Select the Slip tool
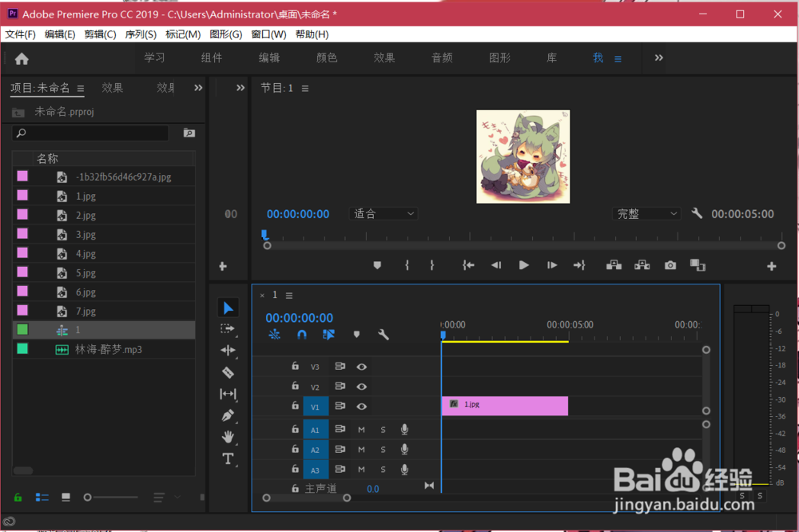This screenshot has height=532, width=799. click(228, 394)
